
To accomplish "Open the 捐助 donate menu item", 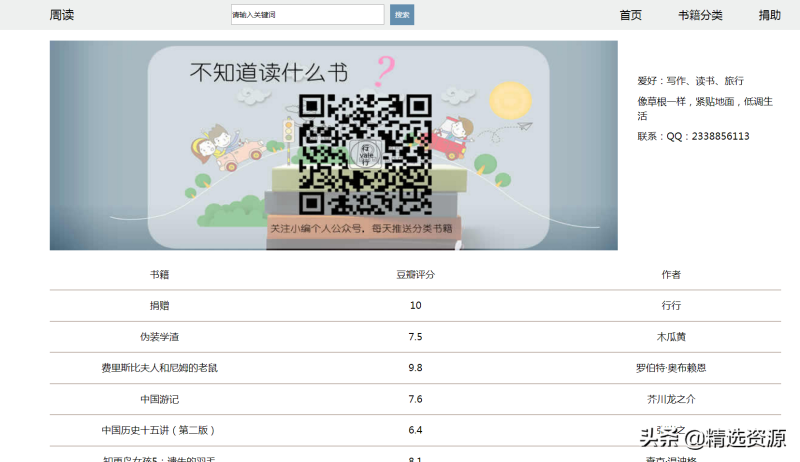I will point(769,15).
